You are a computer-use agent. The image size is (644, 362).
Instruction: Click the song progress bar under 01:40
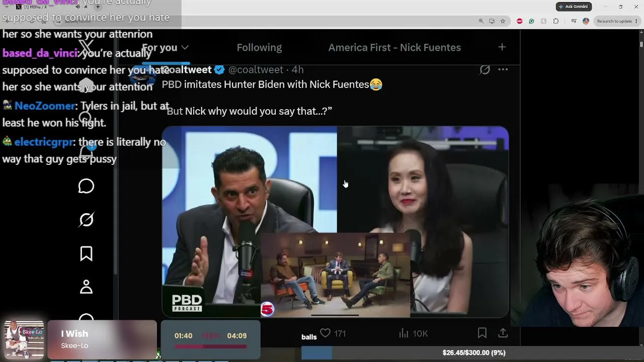(x=210, y=346)
